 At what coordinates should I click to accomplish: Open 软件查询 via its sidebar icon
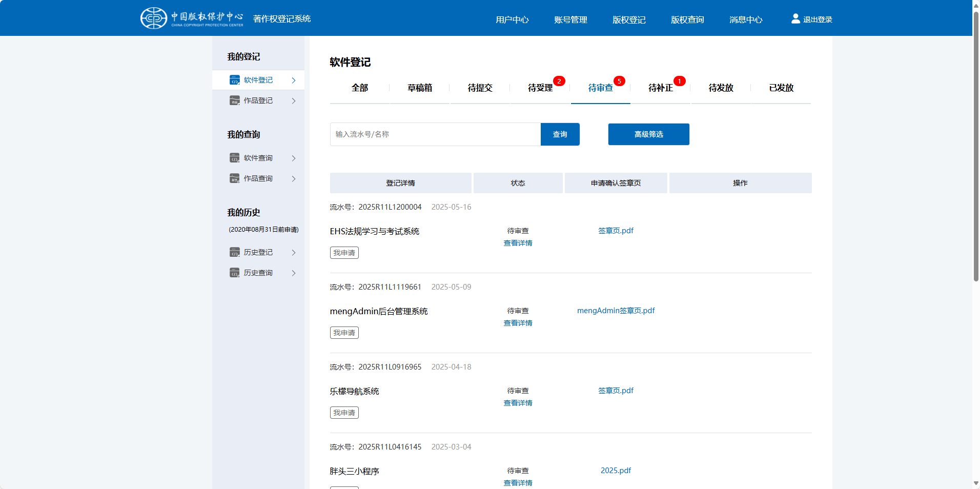pos(235,158)
